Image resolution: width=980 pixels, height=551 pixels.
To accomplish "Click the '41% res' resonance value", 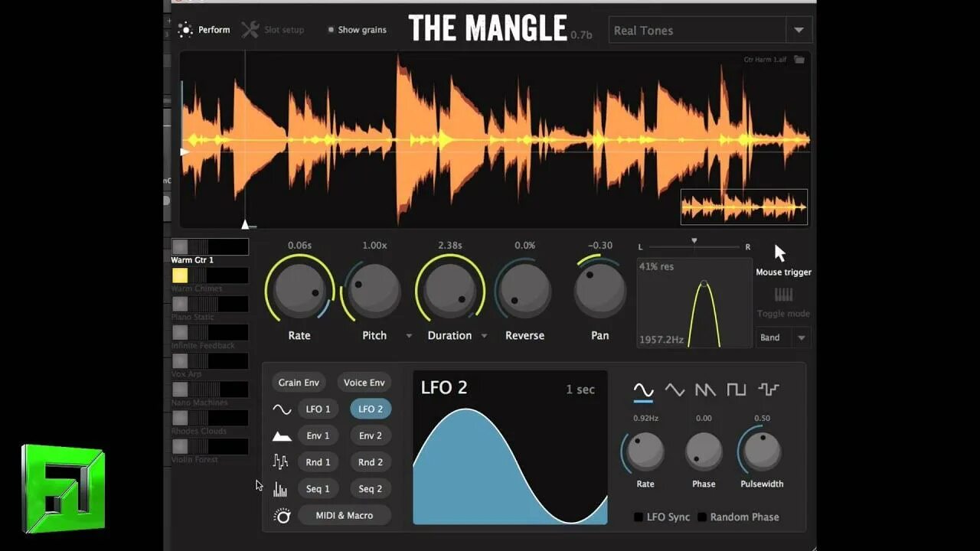I will point(656,267).
